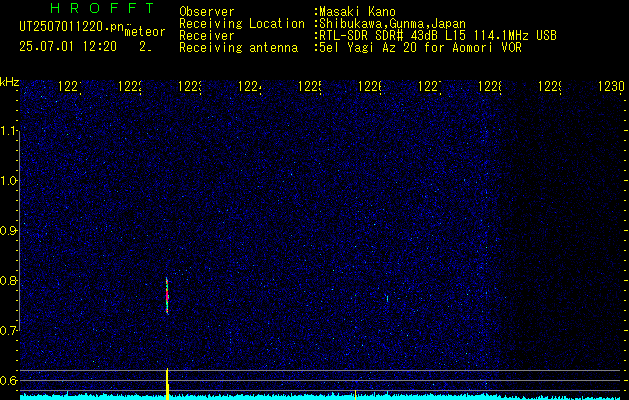Click the 0.7 kHz frequency label
629x400 pixels.
[8, 331]
